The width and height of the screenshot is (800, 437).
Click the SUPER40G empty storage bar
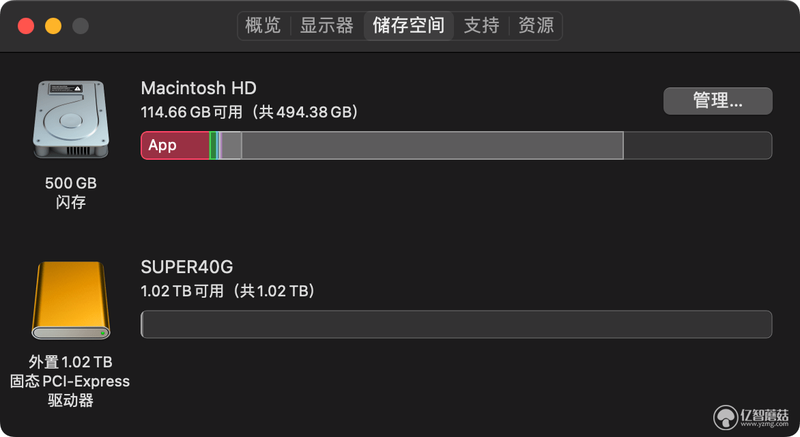coord(456,324)
